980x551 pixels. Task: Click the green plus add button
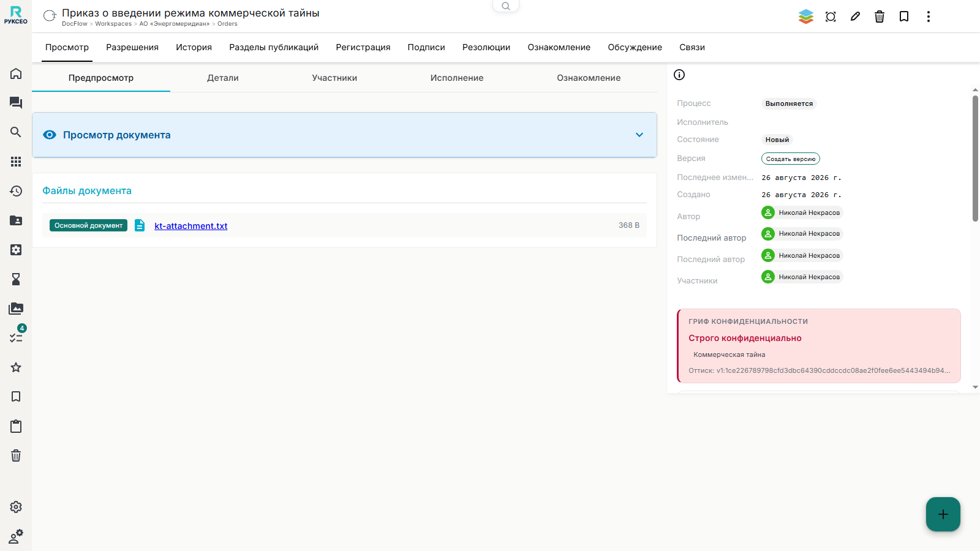(x=943, y=514)
